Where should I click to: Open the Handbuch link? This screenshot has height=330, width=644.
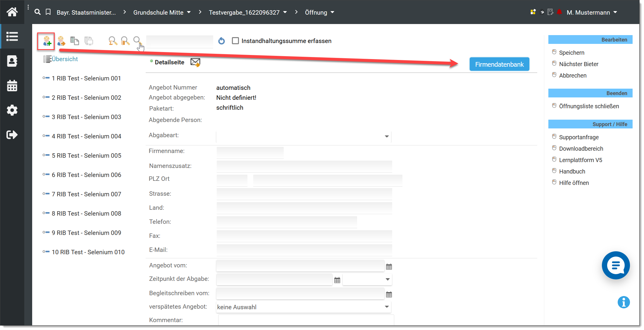pyautogui.click(x=572, y=171)
